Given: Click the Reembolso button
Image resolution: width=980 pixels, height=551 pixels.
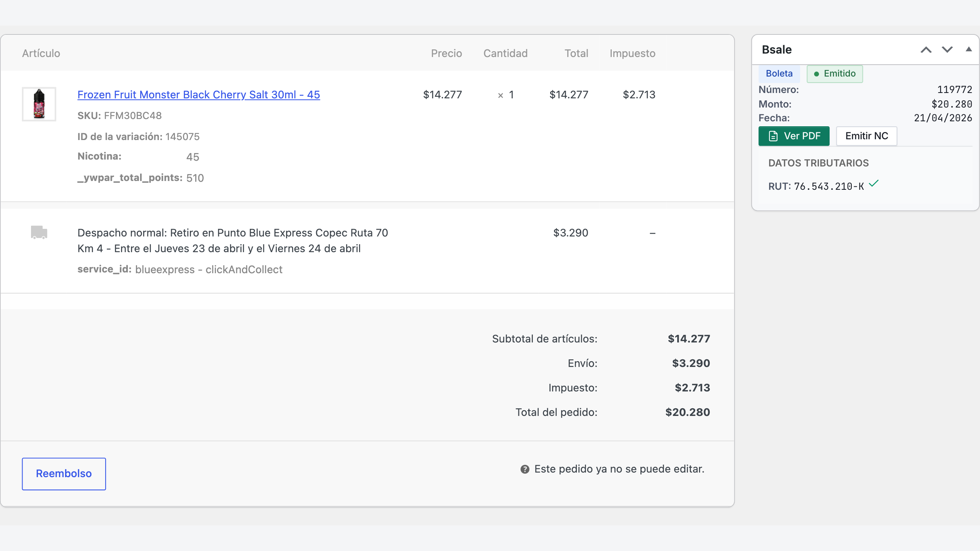Looking at the screenshot, I should [64, 474].
